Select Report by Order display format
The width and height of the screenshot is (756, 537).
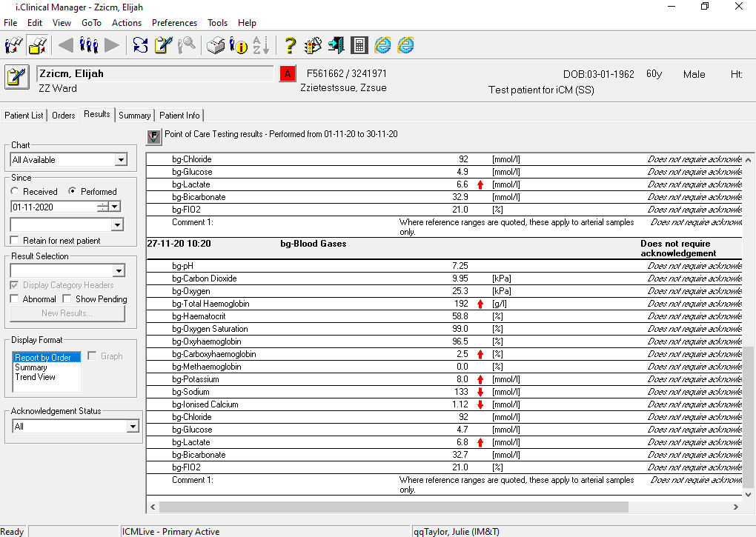click(x=46, y=357)
